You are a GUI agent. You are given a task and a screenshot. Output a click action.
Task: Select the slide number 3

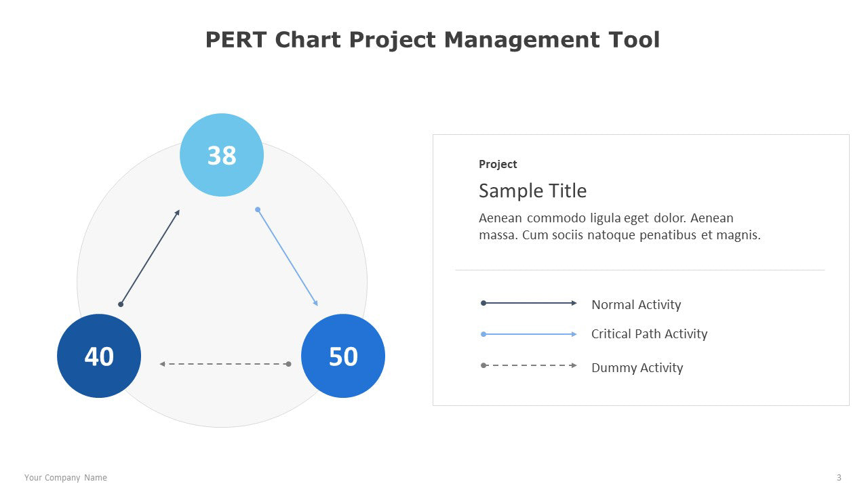(x=839, y=478)
